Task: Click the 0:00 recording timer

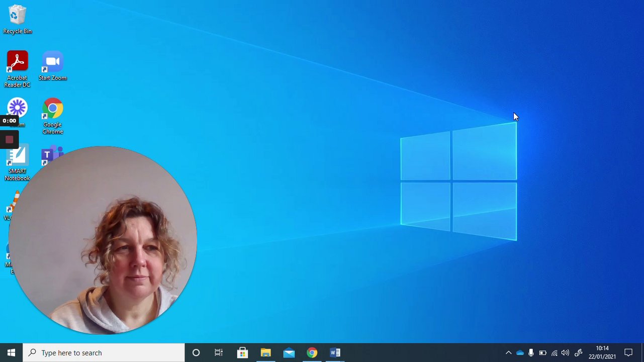Action: [9, 121]
